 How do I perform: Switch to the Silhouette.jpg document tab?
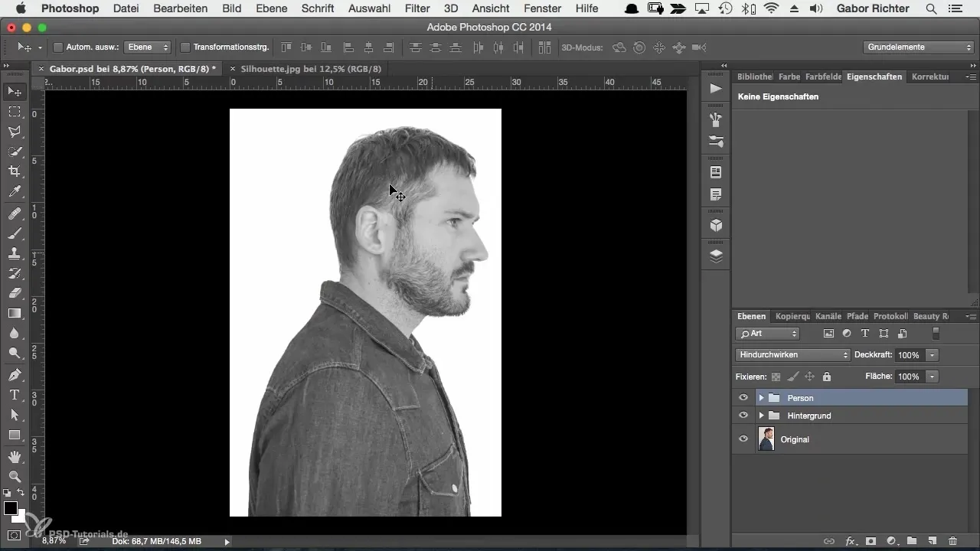(x=310, y=68)
